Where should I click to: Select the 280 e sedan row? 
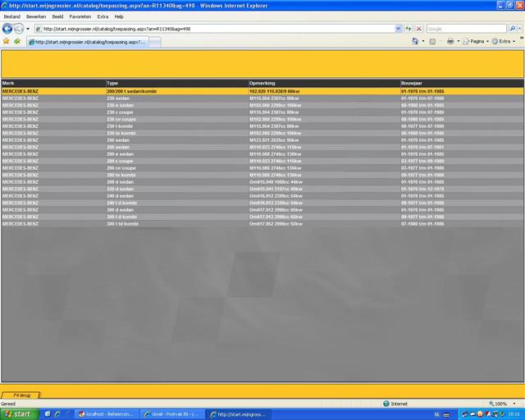pos(262,154)
